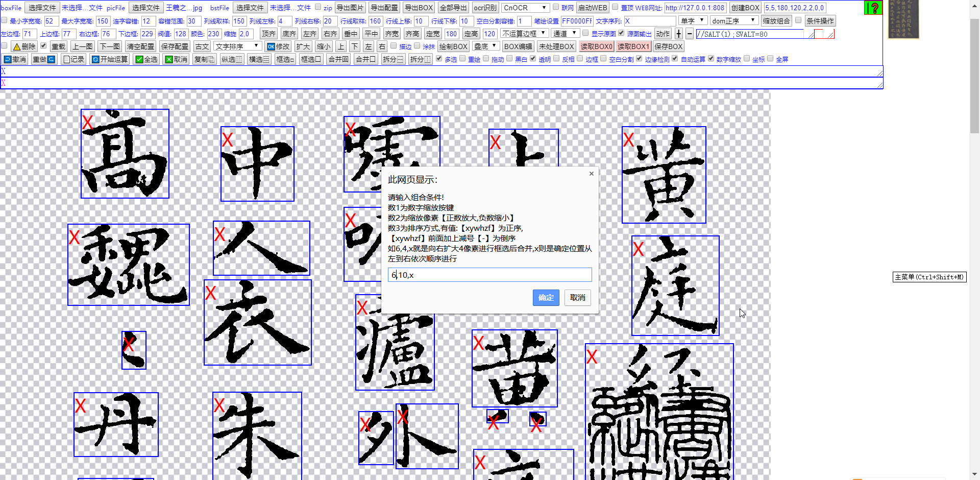The height and width of the screenshot is (480, 980).
Task: Click the red X on the 高 character box
Action: pos(87,123)
